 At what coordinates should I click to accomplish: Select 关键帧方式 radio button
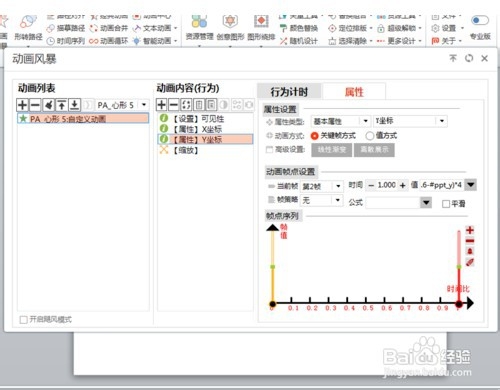click(314, 136)
